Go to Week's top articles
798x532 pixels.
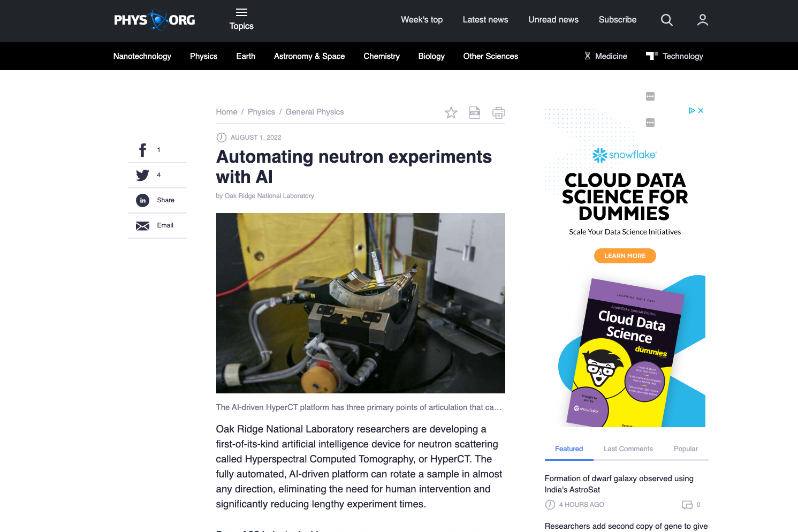click(x=422, y=20)
